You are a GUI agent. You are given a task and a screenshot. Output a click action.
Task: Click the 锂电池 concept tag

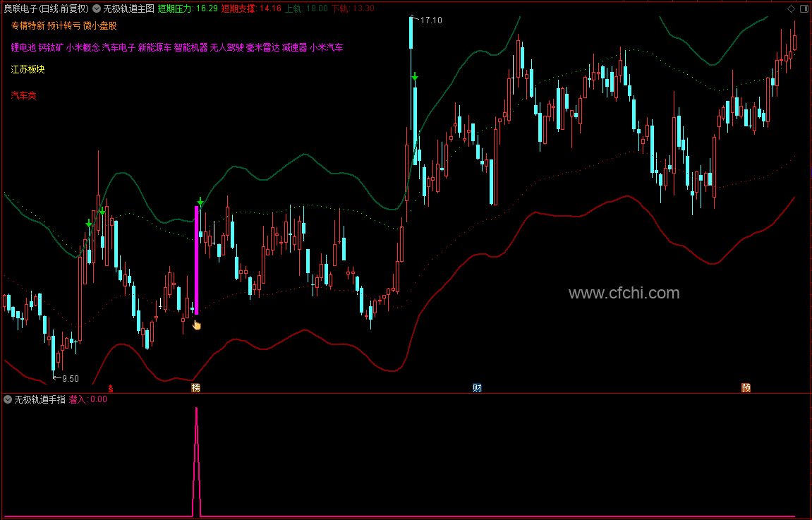tap(24, 48)
